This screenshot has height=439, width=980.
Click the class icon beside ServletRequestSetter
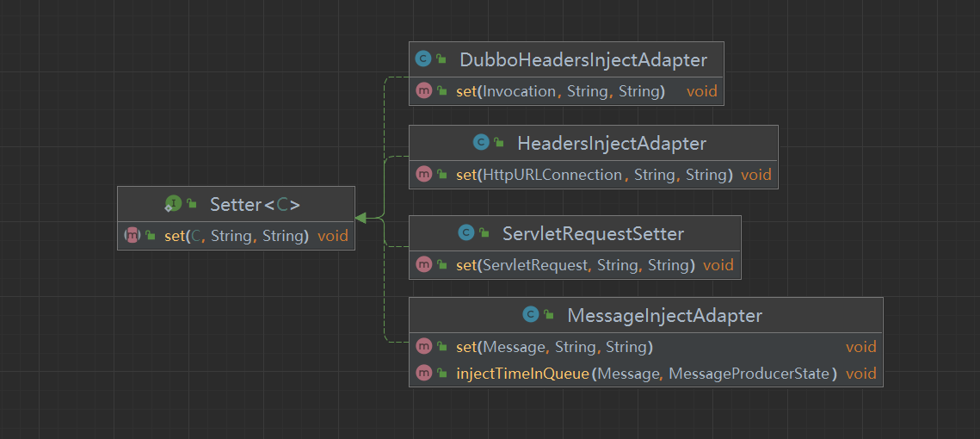(x=466, y=233)
